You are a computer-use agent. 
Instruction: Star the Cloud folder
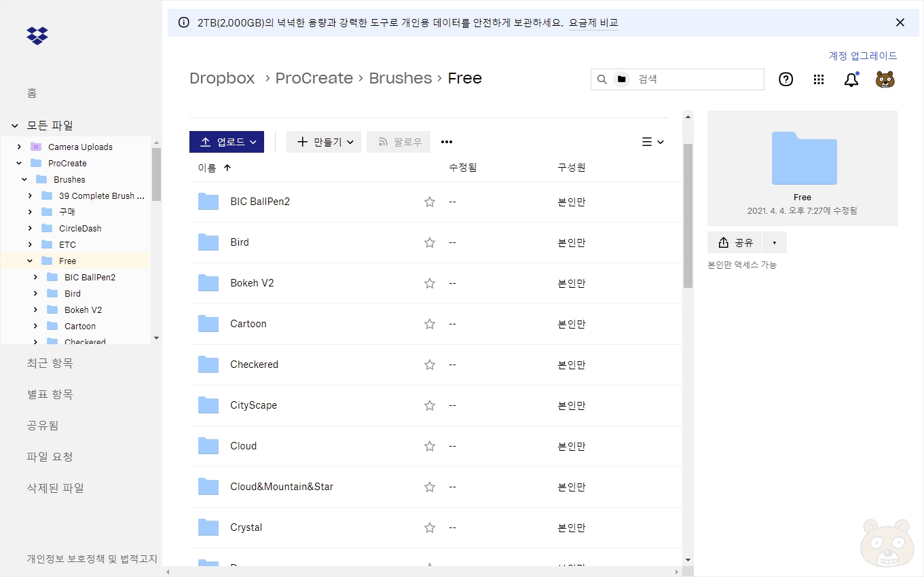(429, 446)
